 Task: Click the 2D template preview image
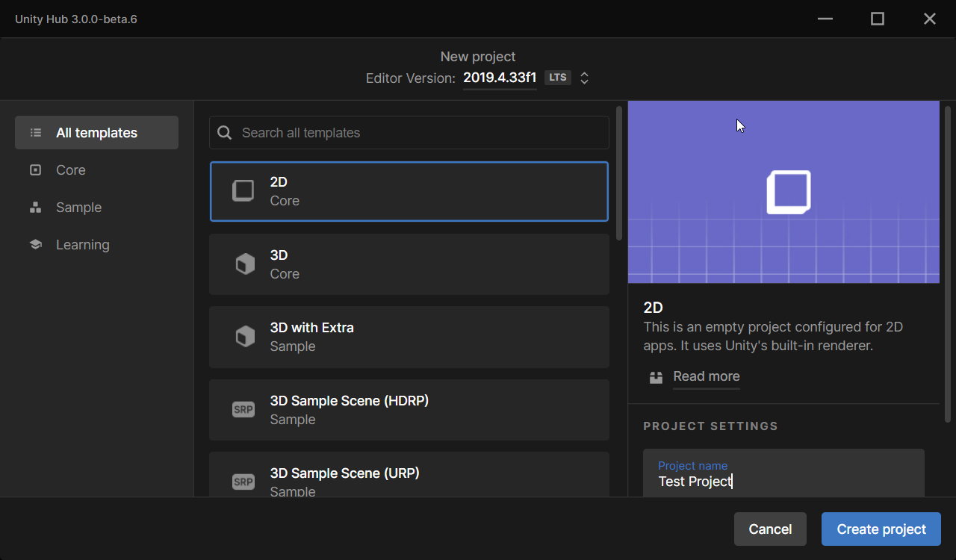[x=783, y=192]
